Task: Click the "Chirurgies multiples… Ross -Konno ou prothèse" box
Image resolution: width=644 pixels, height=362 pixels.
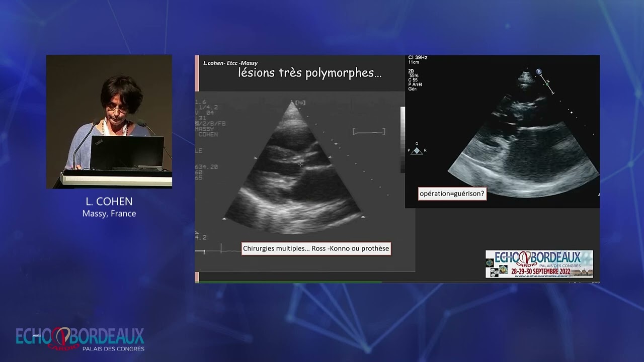Action: pos(316,248)
